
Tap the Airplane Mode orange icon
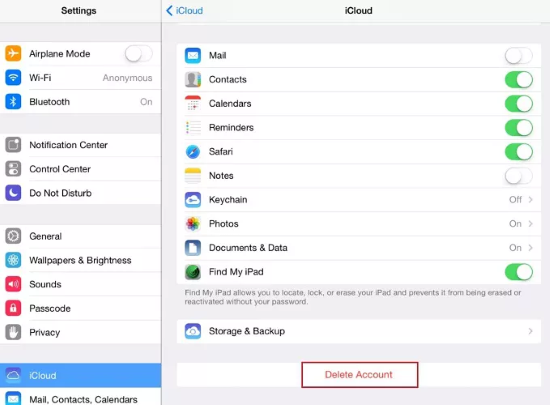point(13,54)
